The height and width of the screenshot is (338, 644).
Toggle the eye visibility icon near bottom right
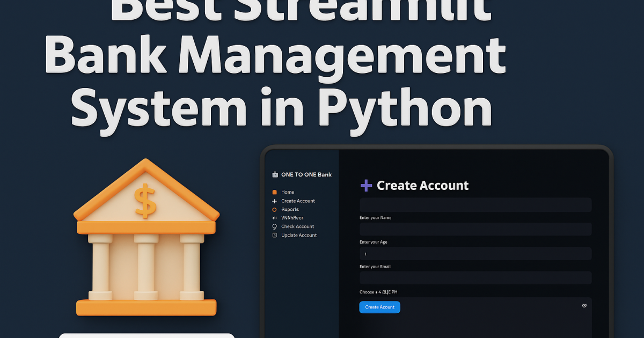(584, 305)
